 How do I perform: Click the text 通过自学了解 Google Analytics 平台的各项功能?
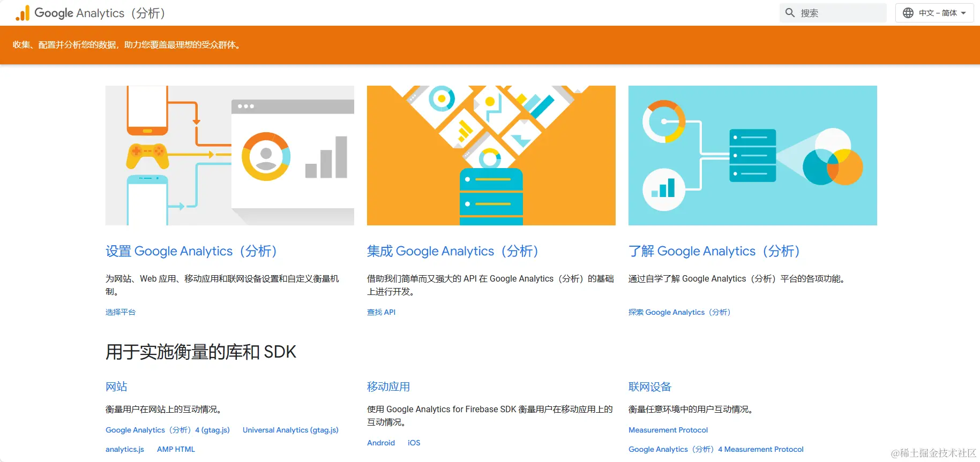(x=738, y=278)
